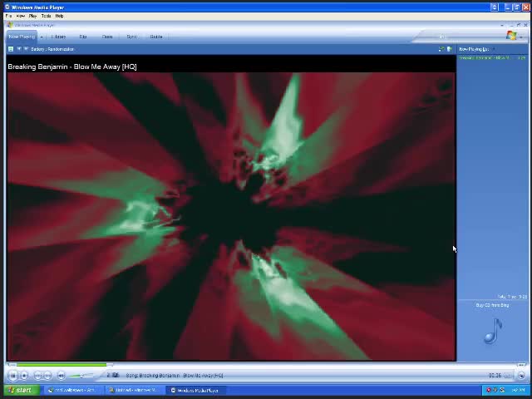The image size is (532, 399).
Task: Click Buy CD from Bing link
Action: coord(492,305)
